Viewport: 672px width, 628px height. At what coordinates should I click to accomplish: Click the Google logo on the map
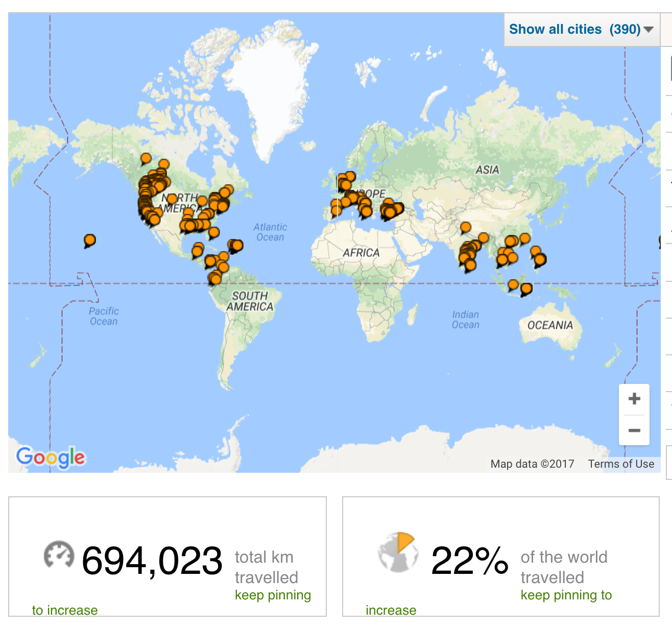pyautogui.click(x=51, y=457)
